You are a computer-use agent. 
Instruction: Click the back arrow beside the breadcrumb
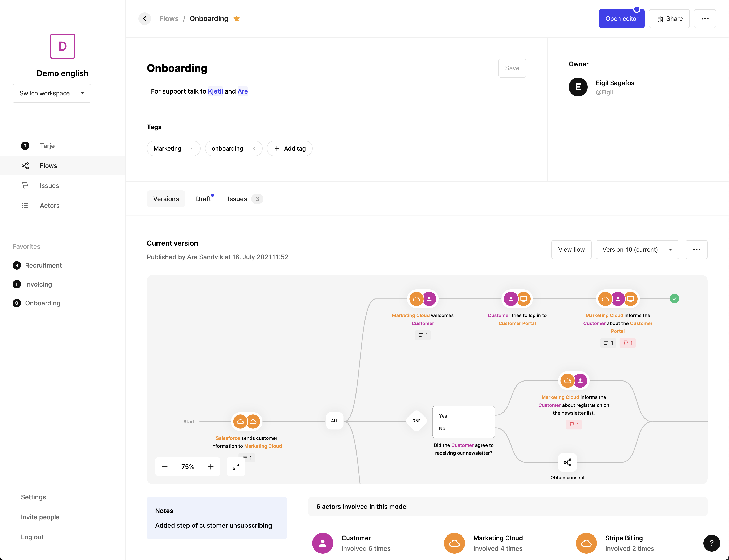(145, 18)
